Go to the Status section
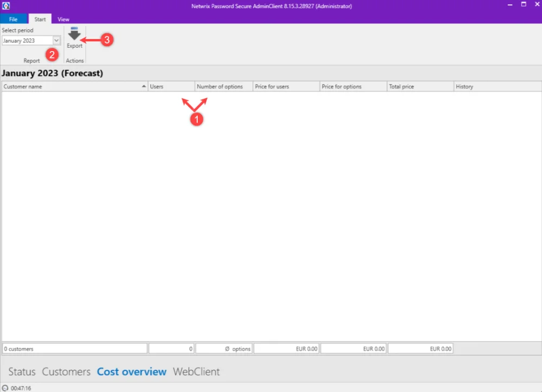 tap(22, 371)
